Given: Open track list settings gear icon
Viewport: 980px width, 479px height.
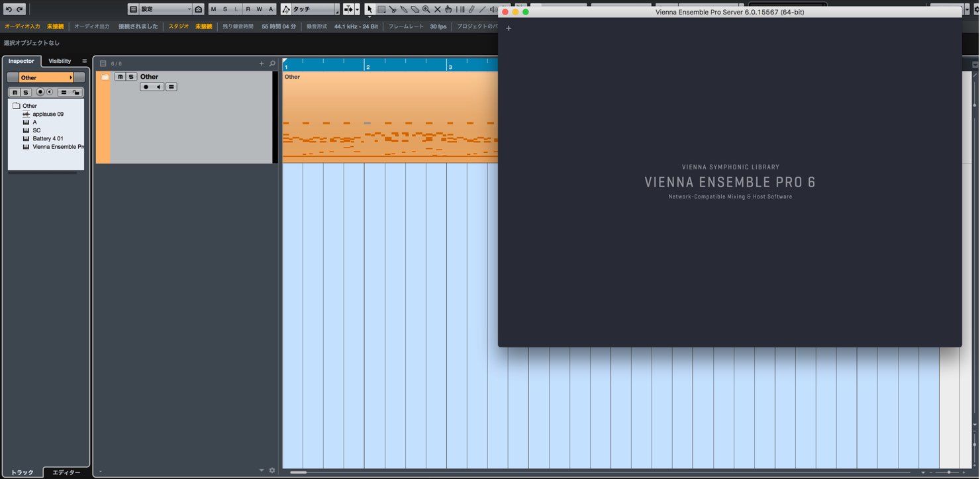Looking at the screenshot, I should tap(272, 470).
